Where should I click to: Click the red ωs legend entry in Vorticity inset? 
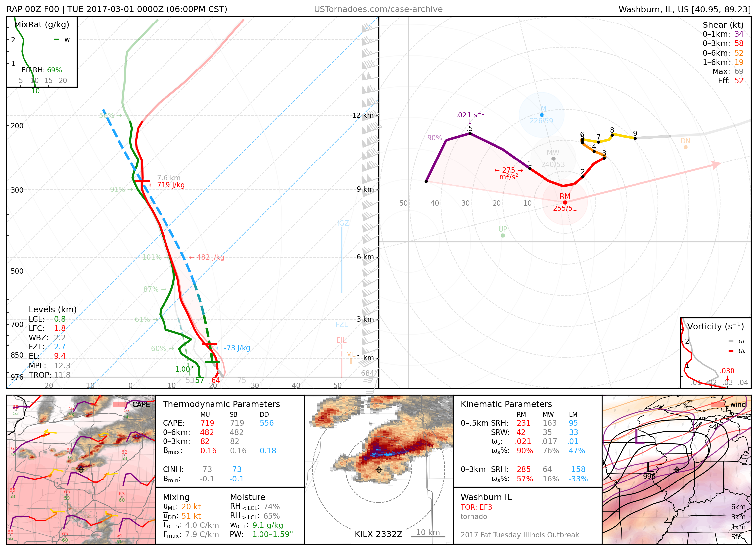[737, 351]
